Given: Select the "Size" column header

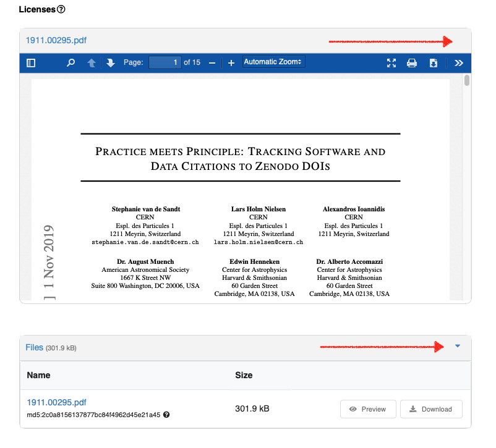Looking at the screenshot, I should click(x=244, y=375).
